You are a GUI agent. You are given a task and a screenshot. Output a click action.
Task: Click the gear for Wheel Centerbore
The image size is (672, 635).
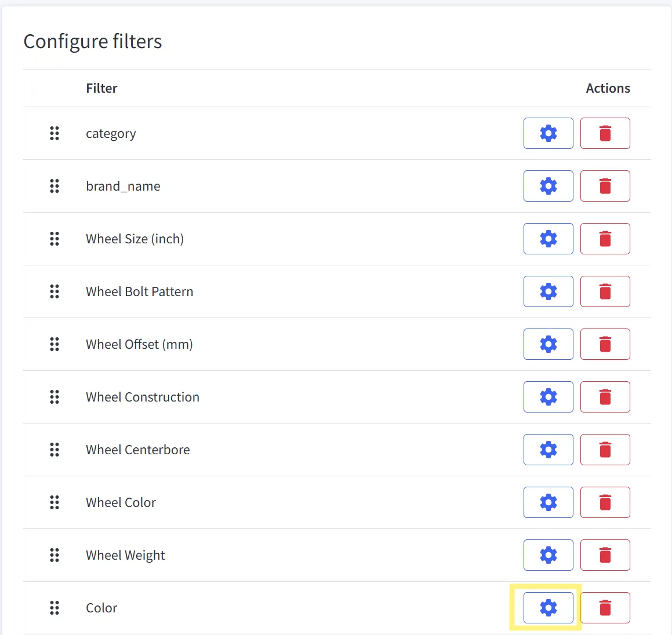coord(548,450)
